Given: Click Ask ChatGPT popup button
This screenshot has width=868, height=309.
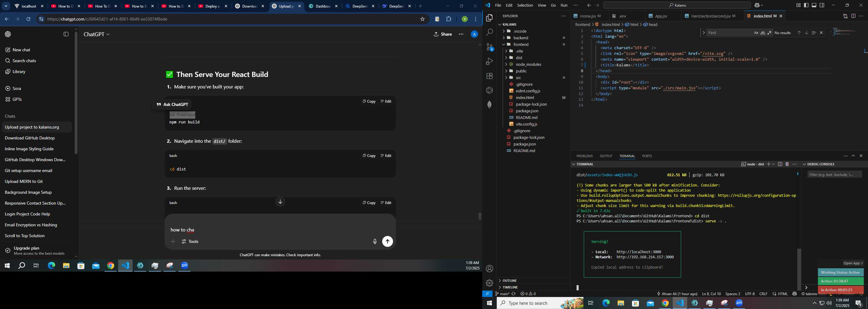Looking at the screenshot, I should coord(172,105).
